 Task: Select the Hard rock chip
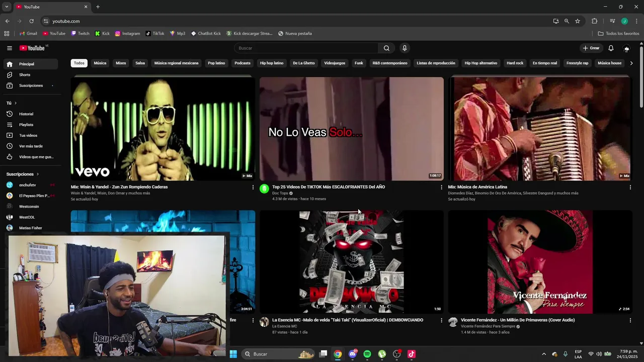[515, 63]
